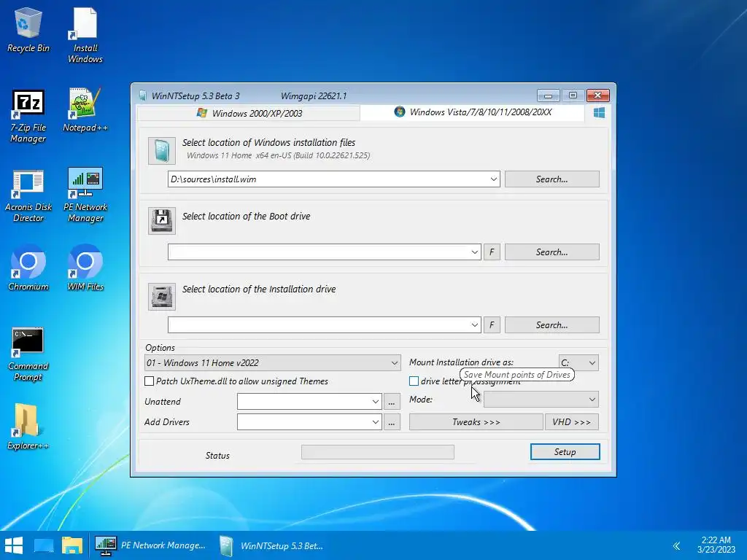Click the WinNTSetup title bar app icon

[142, 96]
